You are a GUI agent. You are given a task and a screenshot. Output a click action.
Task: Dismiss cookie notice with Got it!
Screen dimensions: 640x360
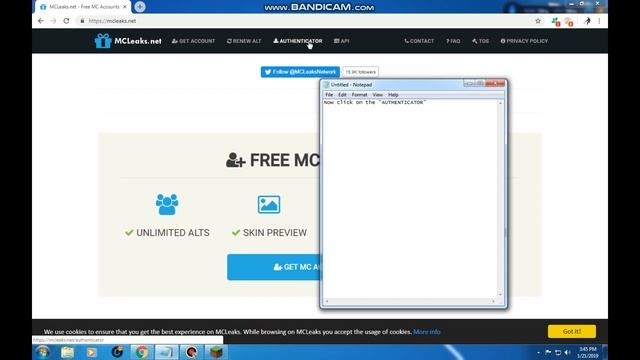coord(572,331)
